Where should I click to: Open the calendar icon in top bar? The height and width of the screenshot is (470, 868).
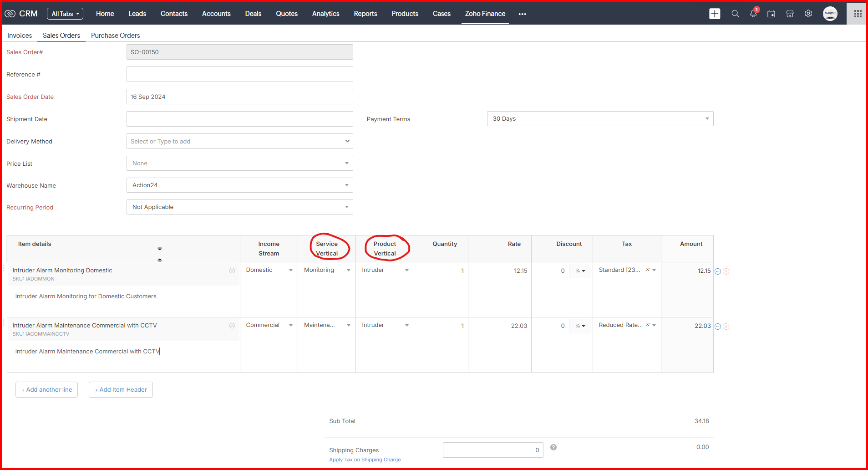(x=771, y=14)
